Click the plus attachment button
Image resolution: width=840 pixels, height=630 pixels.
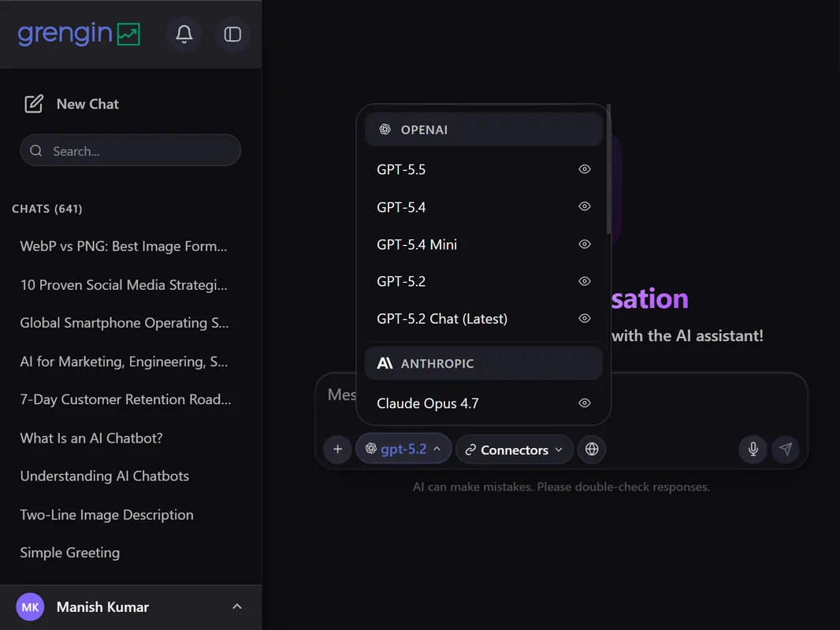coord(337,449)
